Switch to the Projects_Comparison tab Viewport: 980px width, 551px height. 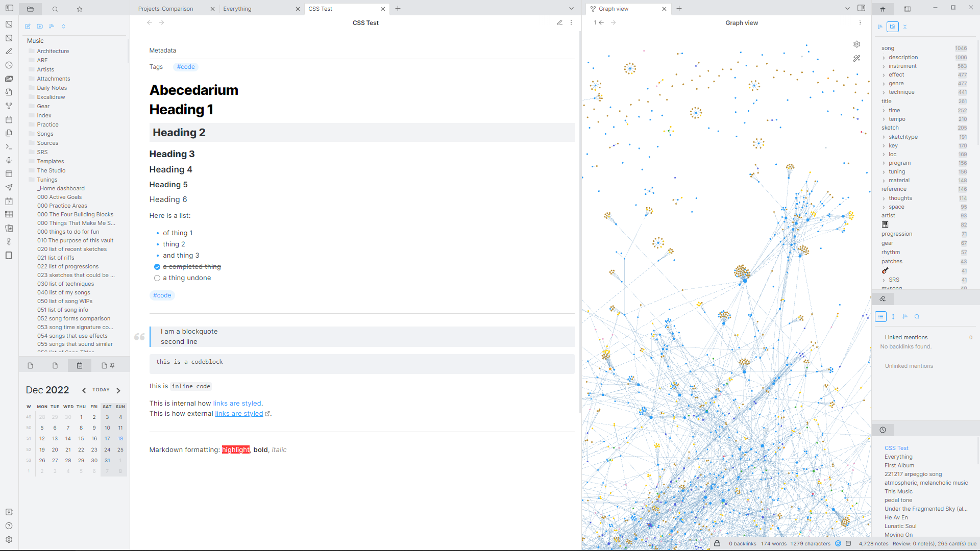[166, 9]
